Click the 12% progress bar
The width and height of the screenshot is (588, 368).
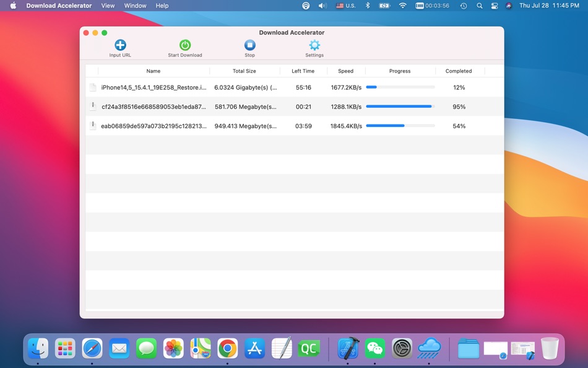tap(400, 87)
